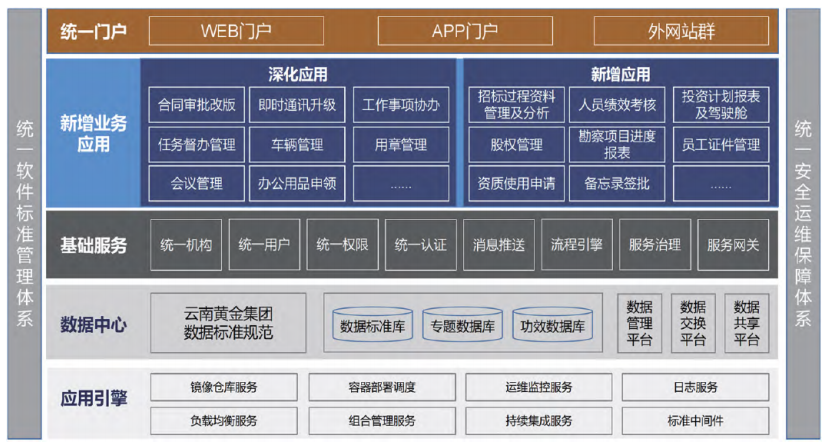Screen dimensions: 826x447
Task: Click the 负载均衡服务 box
Action: (223, 421)
